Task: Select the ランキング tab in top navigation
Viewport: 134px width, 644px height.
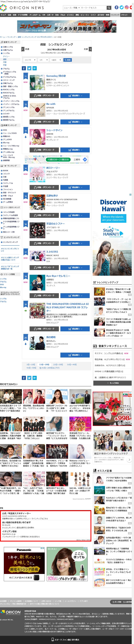Action: [x=115, y=15]
